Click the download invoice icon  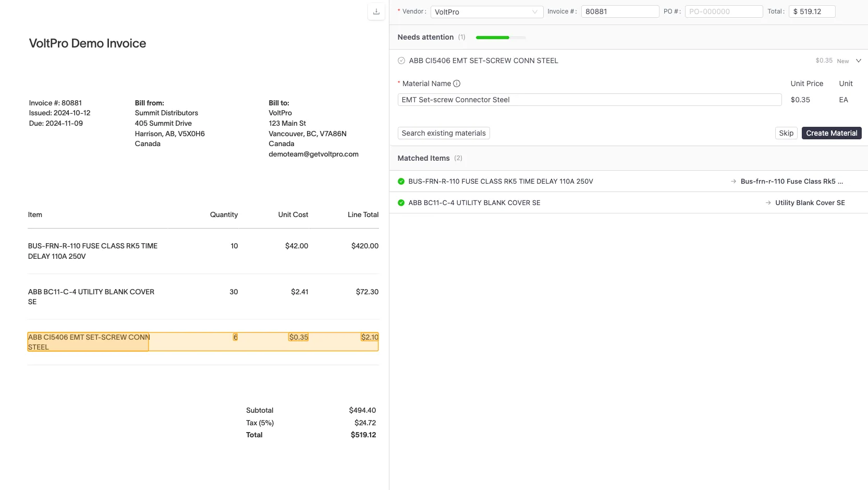tap(376, 11)
